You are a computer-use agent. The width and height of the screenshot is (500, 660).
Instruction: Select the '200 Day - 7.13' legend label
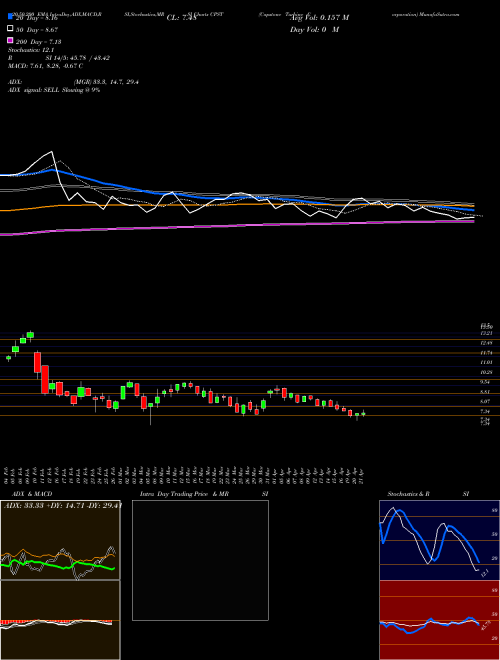pyautogui.click(x=38, y=42)
